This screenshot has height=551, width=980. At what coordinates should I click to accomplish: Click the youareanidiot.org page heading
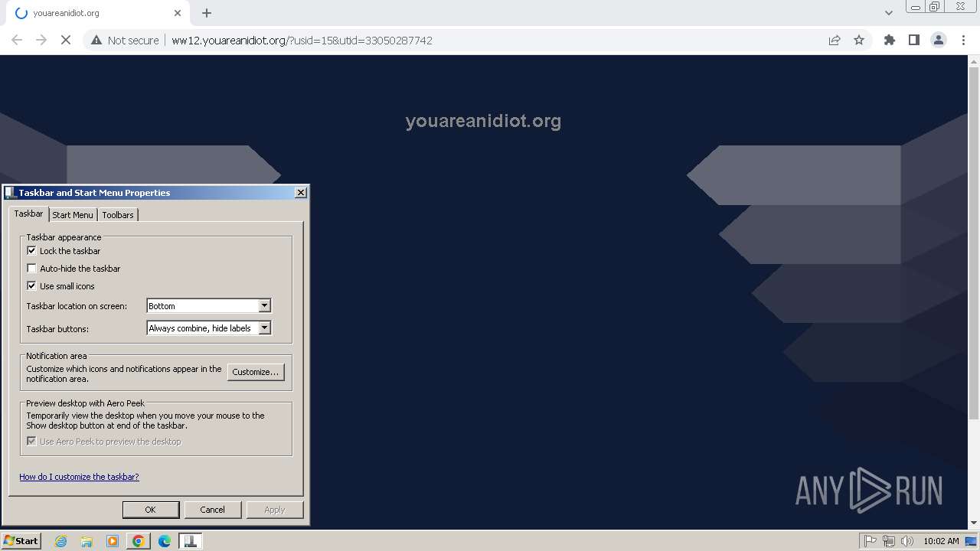(x=483, y=121)
